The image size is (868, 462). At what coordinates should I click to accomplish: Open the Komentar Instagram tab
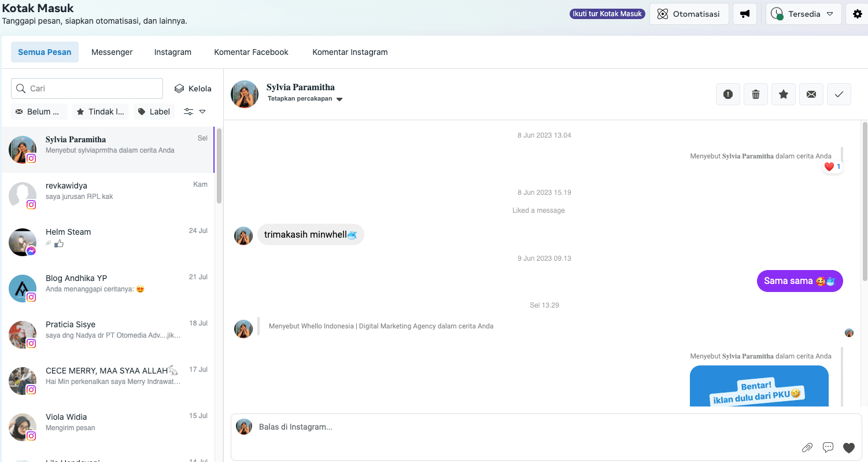tap(350, 52)
